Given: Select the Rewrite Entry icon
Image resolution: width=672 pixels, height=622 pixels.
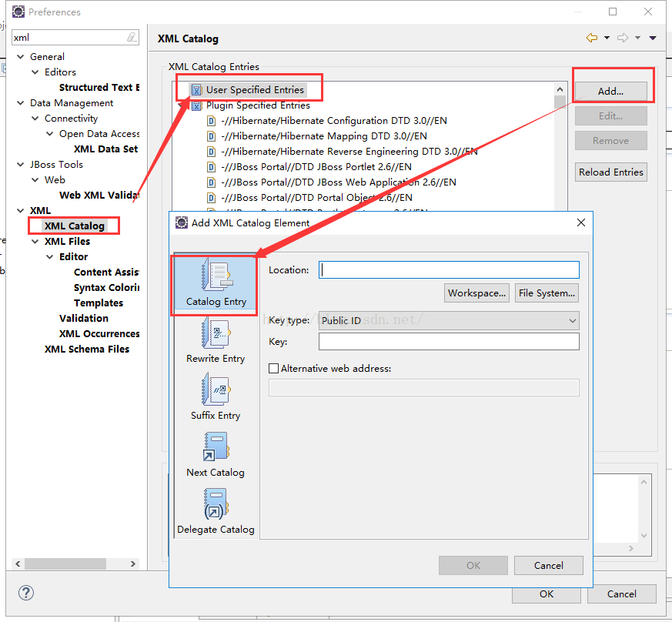Looking at the screenshot, I should 217,333.
